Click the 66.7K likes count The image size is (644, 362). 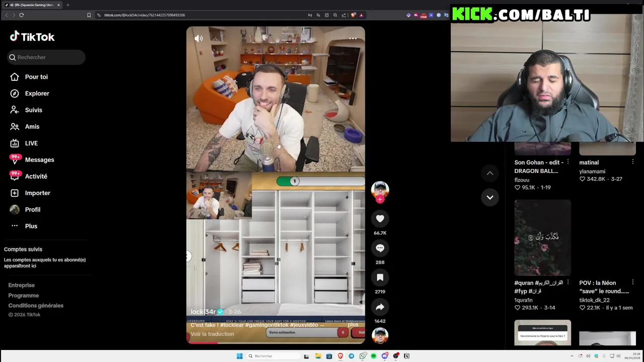pyautogui.click(x=380, y=233)
